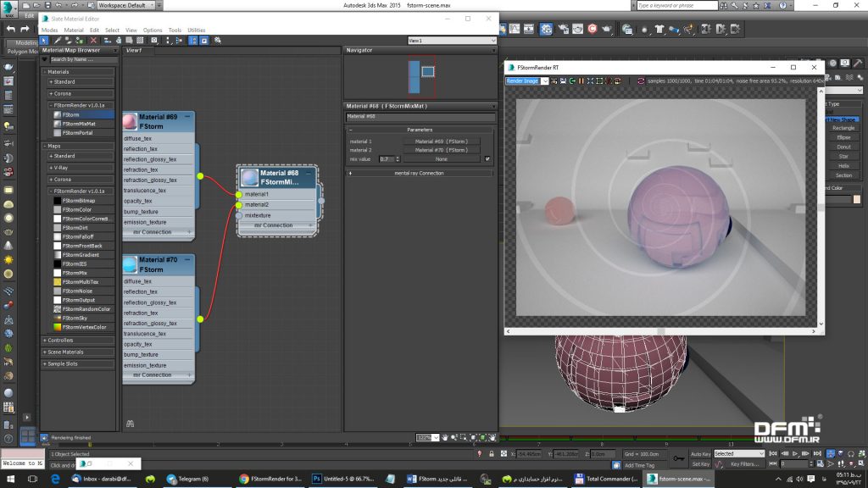Open the zoom percentage dropdown
The width and height of the screenshot is (868, 488).
click(436, 438)
